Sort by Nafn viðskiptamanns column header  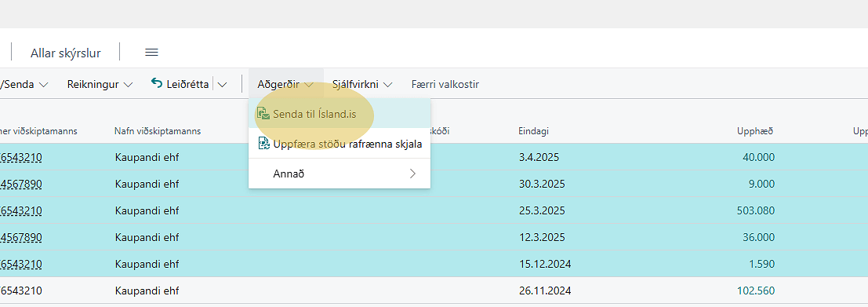pos(158,131)
